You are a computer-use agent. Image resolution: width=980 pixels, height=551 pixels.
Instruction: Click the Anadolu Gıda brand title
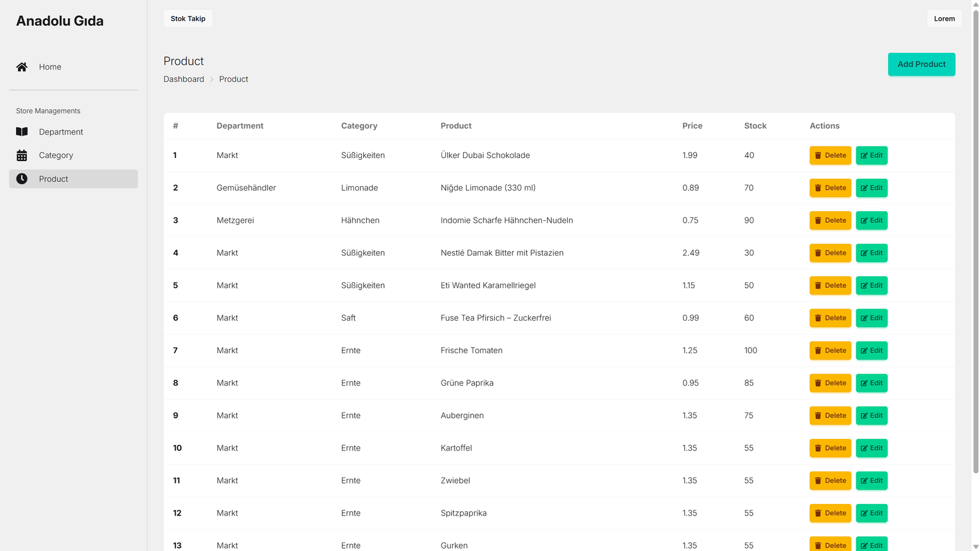(x=60, y=21)
